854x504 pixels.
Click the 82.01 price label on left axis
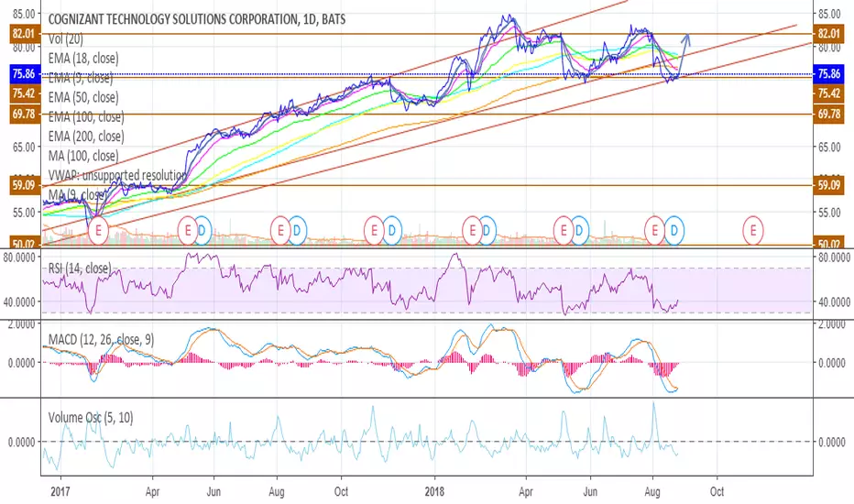pyautogui.click(x=24, y=34)
